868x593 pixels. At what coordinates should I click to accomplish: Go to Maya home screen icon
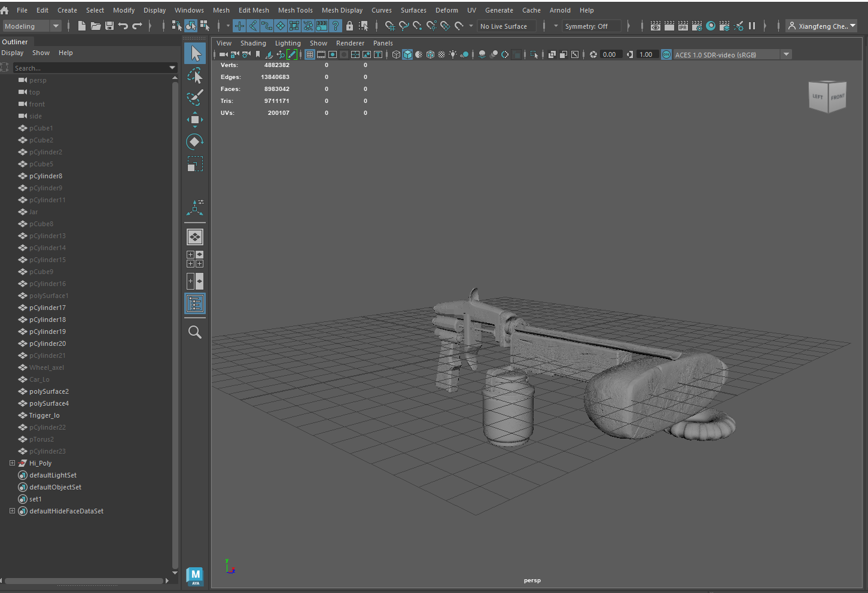click(x=5, y=10)
